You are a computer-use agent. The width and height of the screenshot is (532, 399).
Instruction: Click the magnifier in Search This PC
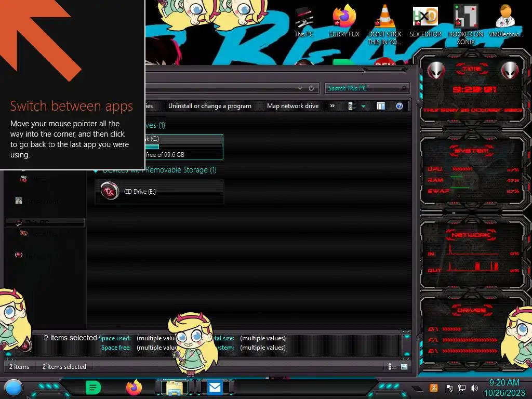click(x=403, y=88)
